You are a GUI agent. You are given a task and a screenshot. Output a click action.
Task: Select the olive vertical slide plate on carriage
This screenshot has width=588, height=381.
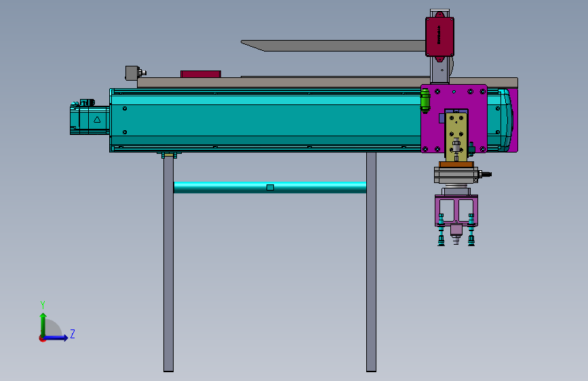456,137
